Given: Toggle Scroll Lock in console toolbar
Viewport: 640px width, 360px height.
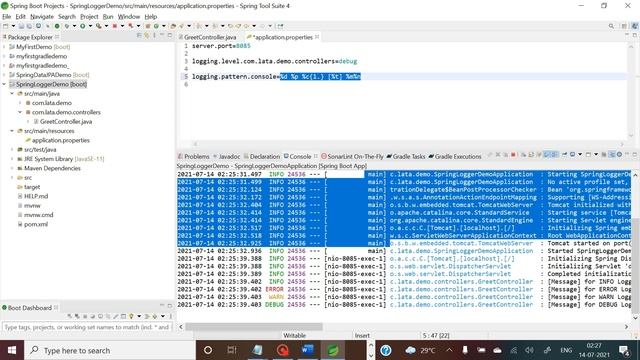Looking at the screenshot, I should coord(531,155).
